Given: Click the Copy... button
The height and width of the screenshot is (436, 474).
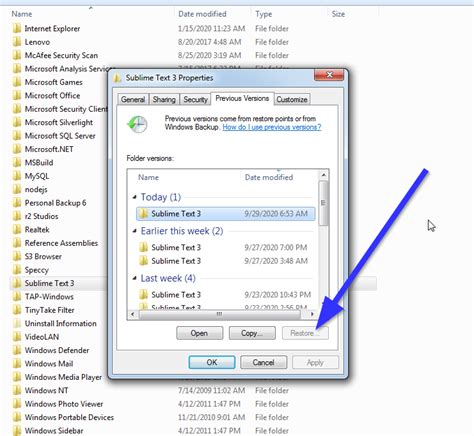Looking at the screenshot, I should tap(252, 333).
